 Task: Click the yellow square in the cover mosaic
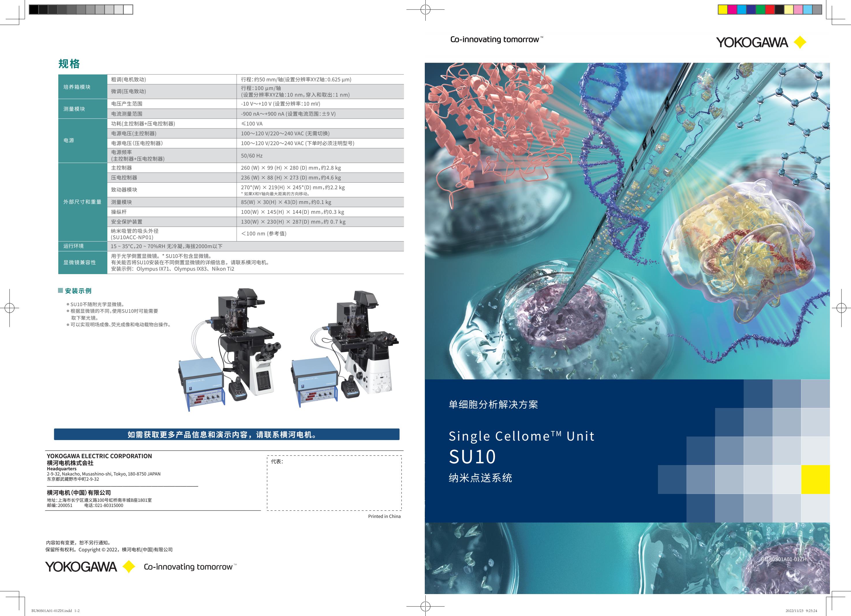[x=815, y=480]
